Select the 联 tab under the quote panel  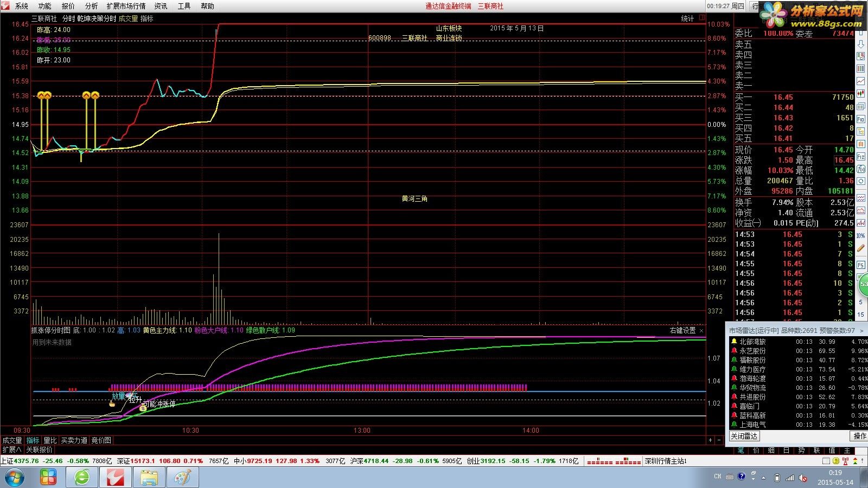click(x=816, y=451)
